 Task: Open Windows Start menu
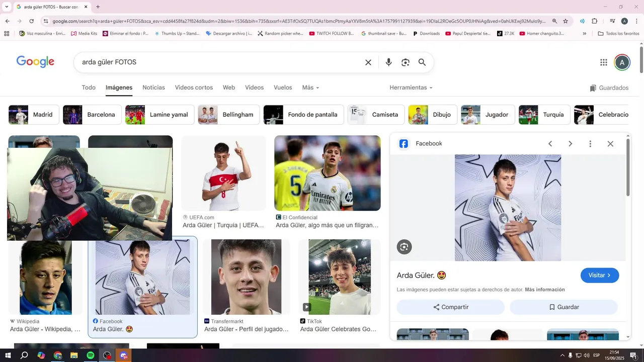[8, 355]
